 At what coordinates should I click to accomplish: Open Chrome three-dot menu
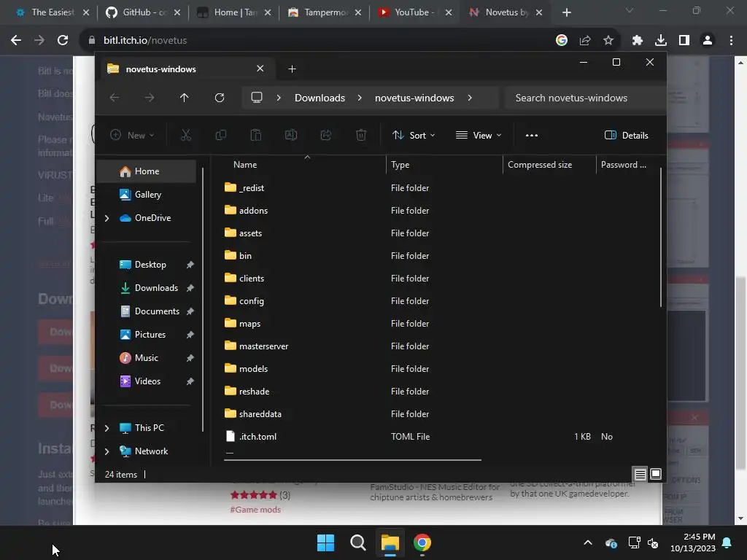(731, 41)
